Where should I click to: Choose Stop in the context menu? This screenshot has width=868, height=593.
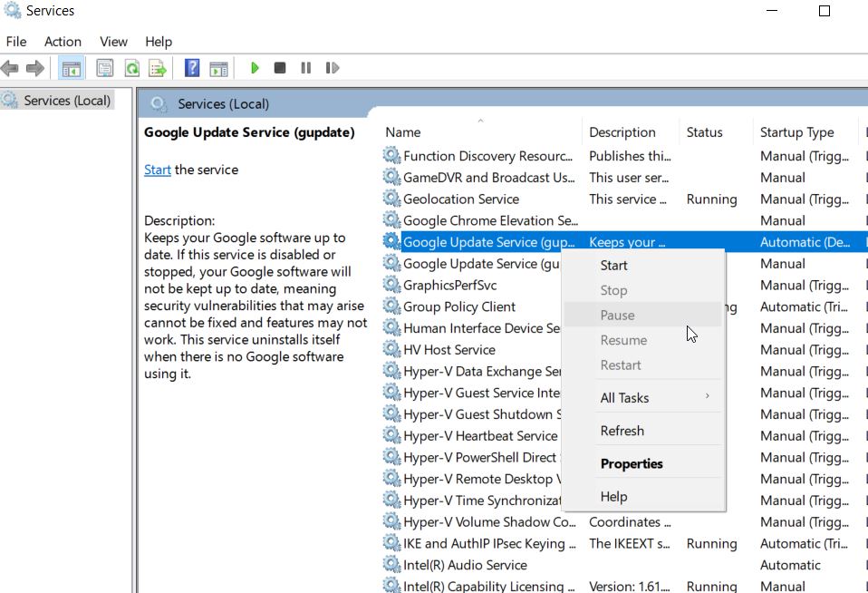(643, 290)
